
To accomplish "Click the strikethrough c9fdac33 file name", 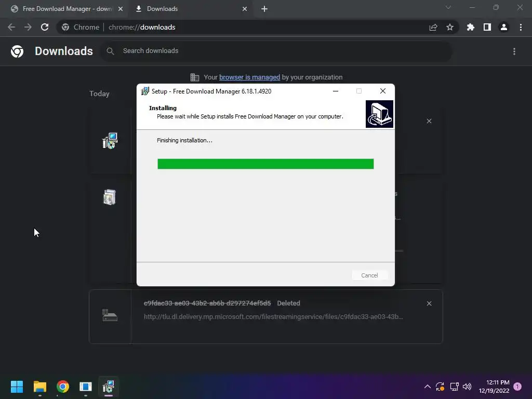I will (207, 303).
